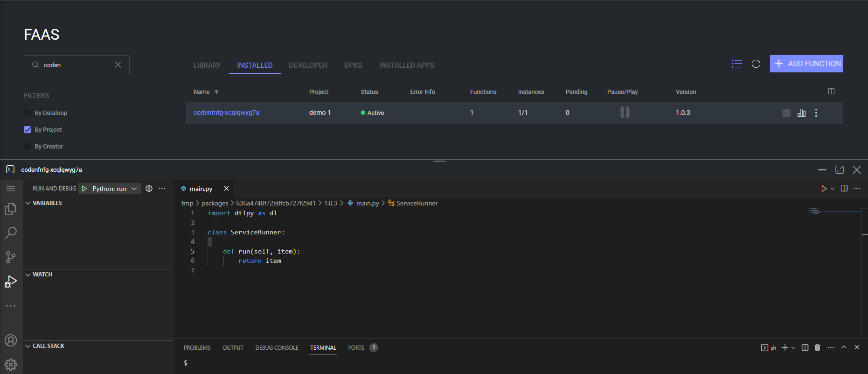Switch to the DEVELOPER tab

click(x=308, y=65)
